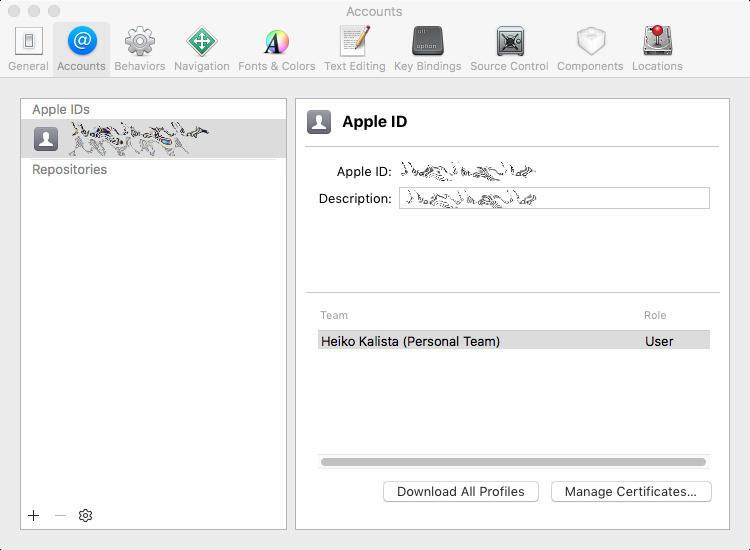The image size is (750, 550).
Task: Switch to Source Control preferences
Action: pos(509,49)
